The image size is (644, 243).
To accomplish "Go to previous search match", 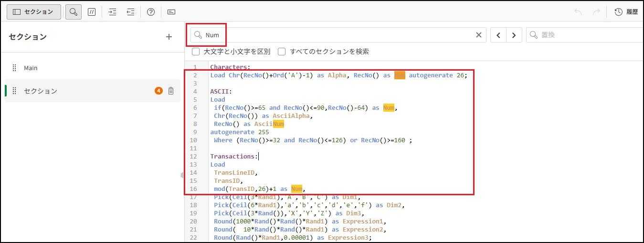I will coord(498,35).
